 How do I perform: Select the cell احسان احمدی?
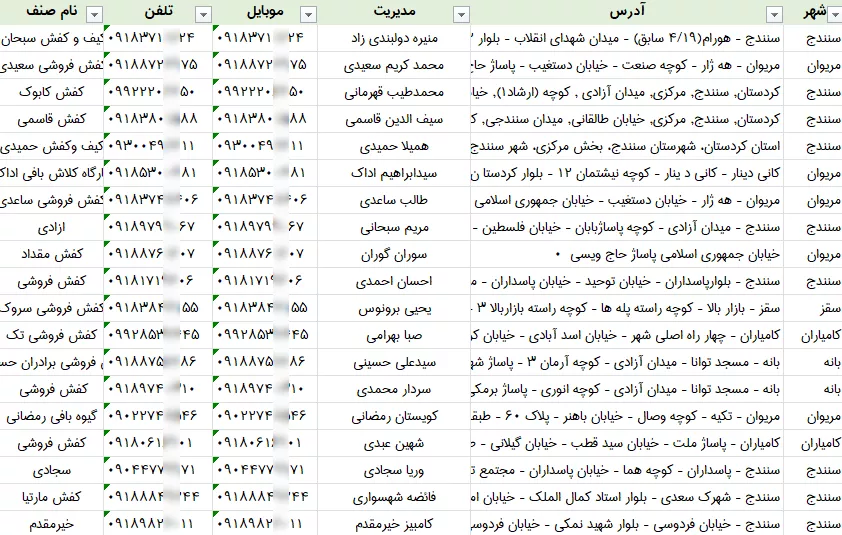pos(394,281)
